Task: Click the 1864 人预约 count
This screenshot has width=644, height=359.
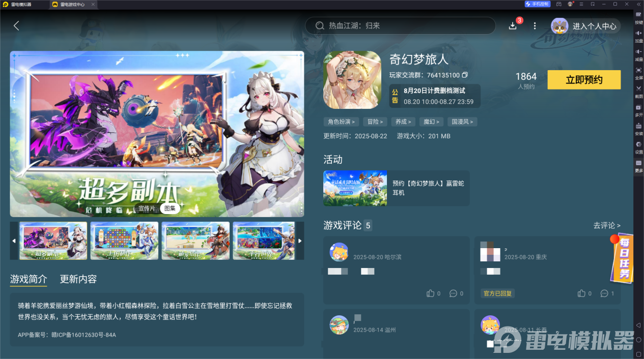Action: (526, 80)
